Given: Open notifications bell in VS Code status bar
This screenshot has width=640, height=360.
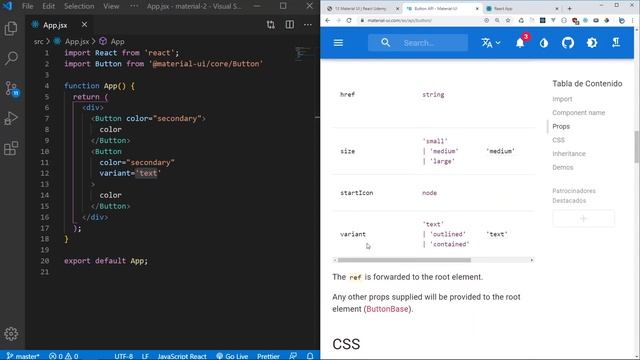Looking at the screenshot, I should coord(310,356).
